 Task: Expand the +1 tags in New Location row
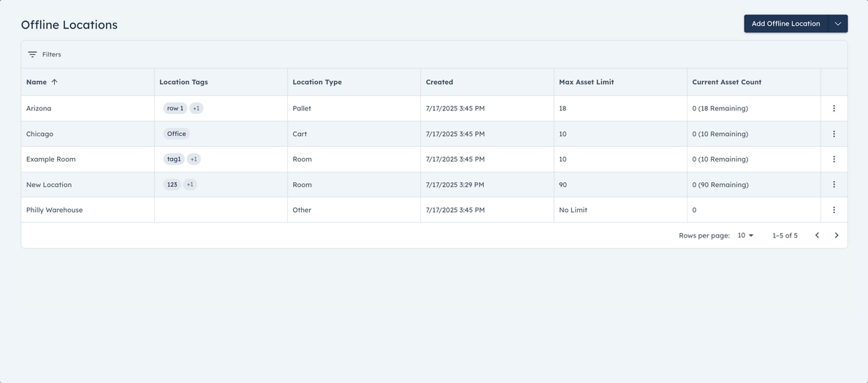point(190,185)
